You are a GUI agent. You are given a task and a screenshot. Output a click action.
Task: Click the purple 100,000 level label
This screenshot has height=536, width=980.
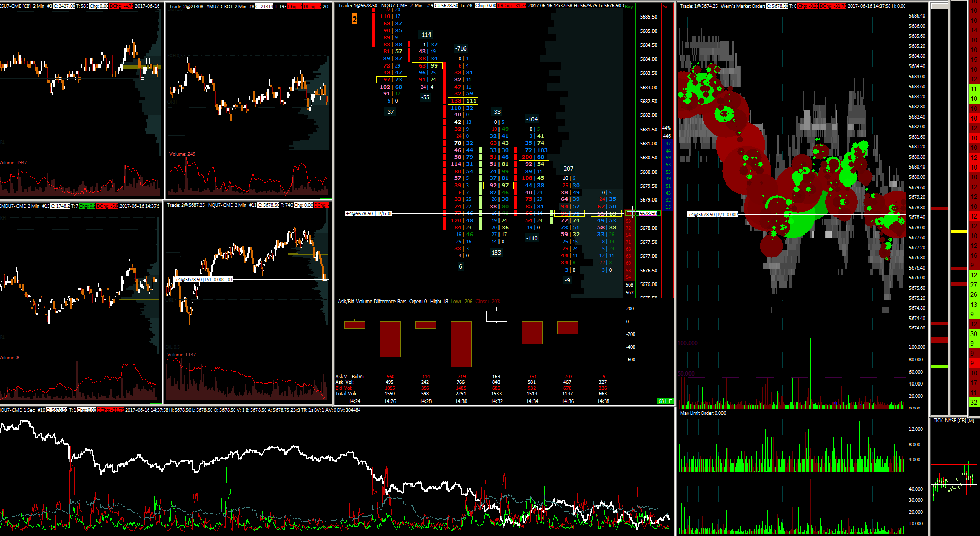coord(688,343)
